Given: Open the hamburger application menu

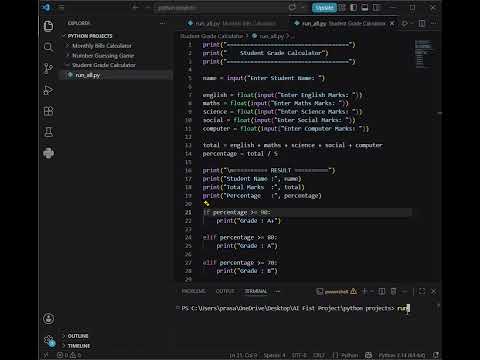Looking at the screenshot, I should [x=61, y=7].
